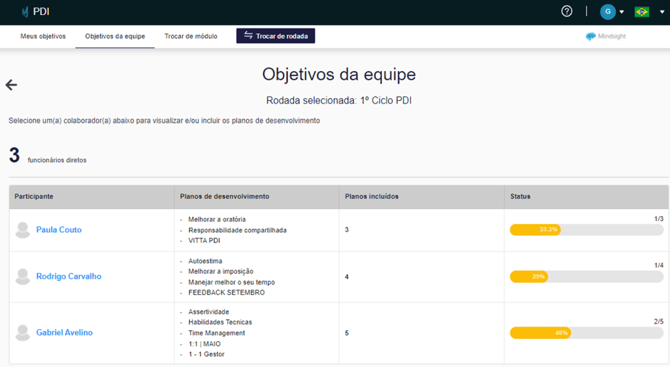Screen dimensions: 670x367
Task: Click the user avatar G icon
Action: (608, 12)
